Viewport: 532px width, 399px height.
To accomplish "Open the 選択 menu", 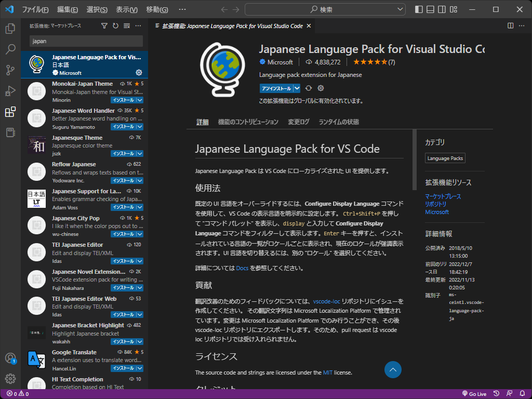I will pyautogui.click(x=97, y=9).
